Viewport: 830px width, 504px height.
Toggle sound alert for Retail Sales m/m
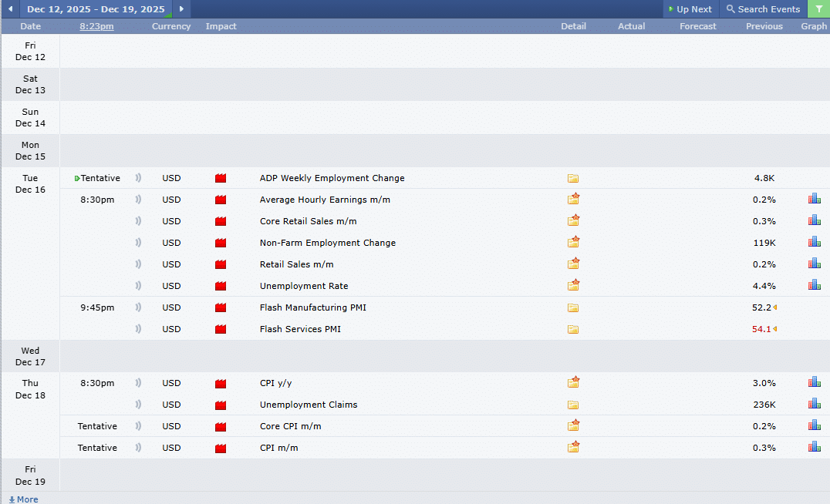coord(139,264)
